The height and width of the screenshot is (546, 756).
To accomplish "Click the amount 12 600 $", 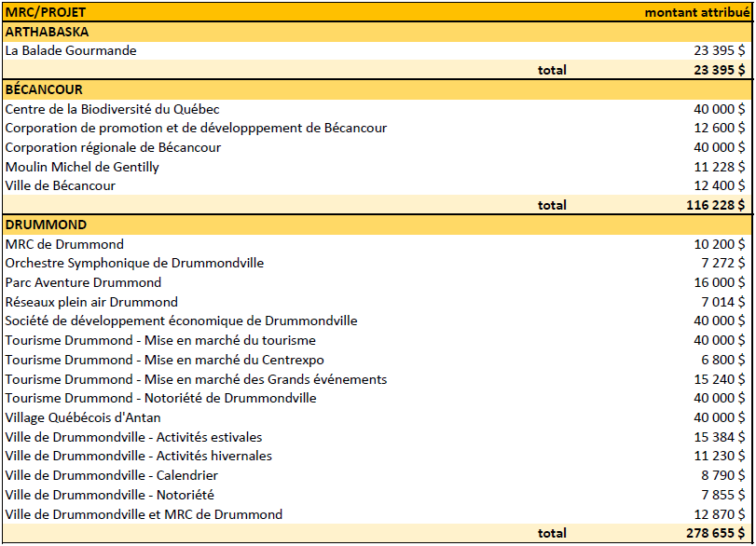I will pos(720,129).
